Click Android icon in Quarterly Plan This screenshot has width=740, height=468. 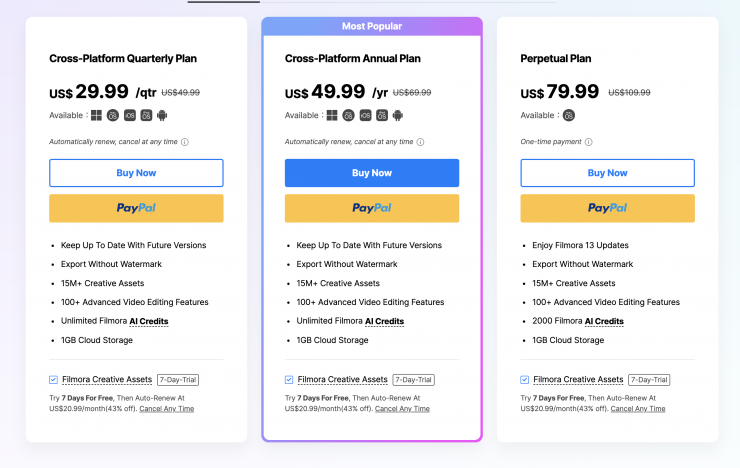click(x=162, y=115)
